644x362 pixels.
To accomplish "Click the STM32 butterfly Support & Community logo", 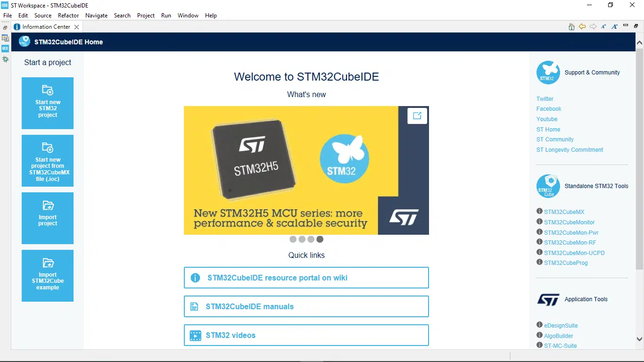I will point(548,73).
